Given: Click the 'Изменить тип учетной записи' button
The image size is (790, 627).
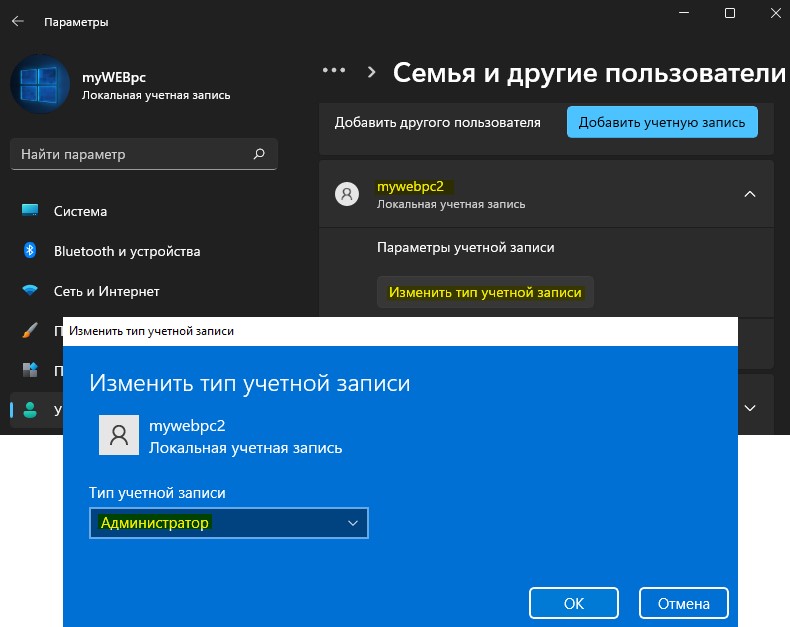Looking at the screenshot, I should pos(485,292).
